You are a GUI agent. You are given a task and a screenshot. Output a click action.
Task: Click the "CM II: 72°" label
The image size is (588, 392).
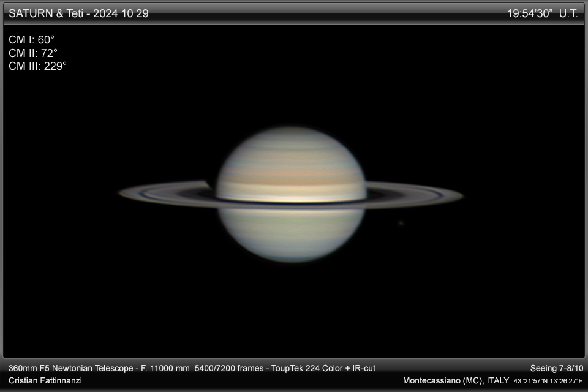pyautogui.click(x=33, y=53)
